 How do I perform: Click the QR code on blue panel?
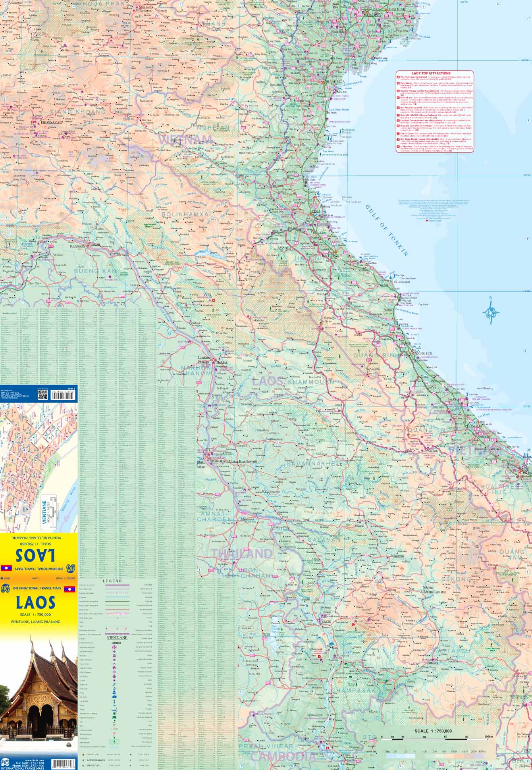[43, 395]
